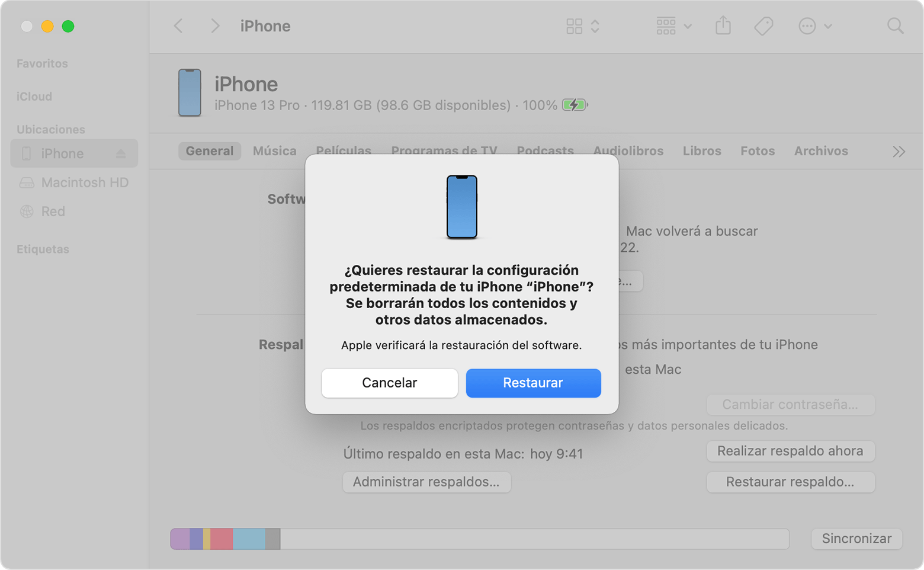Open Macintosh HD from the sidebar
Image resolution: width=924 pixels, height=570 pixels.
point(85,182)
